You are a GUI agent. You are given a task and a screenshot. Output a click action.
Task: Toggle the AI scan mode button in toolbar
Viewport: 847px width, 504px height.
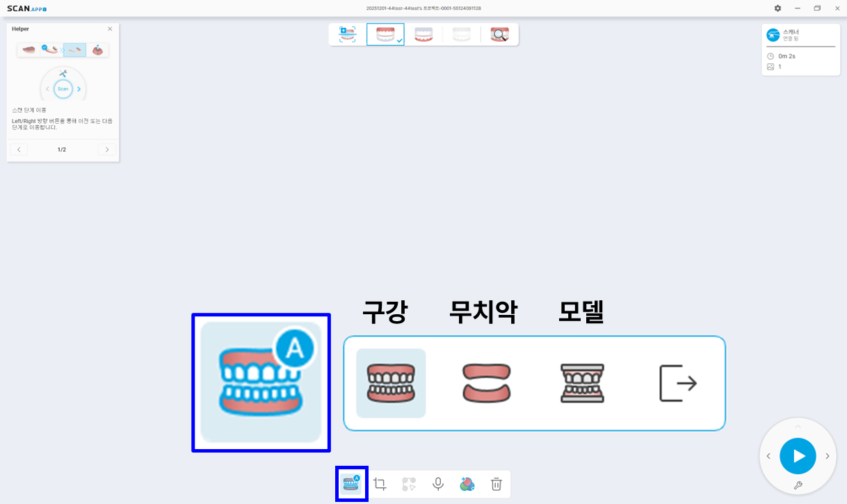tap(351, 484)
